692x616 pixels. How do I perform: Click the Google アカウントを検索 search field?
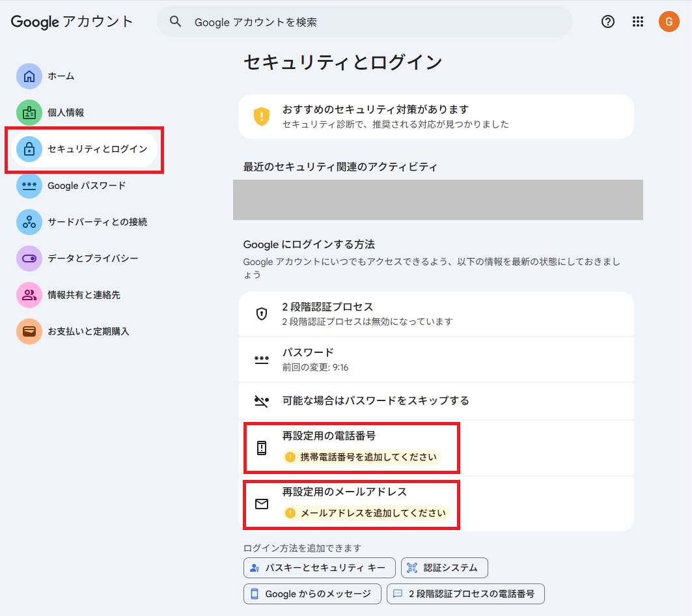tap(365, 22)
